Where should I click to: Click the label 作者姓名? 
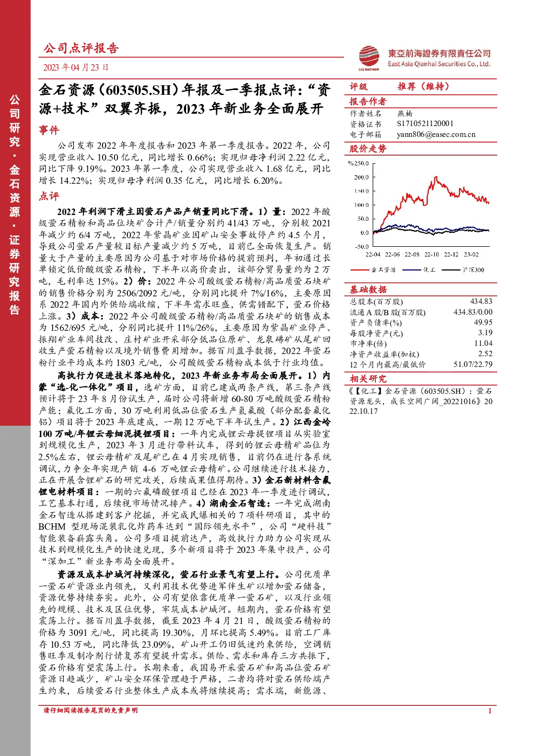[365, 114]
